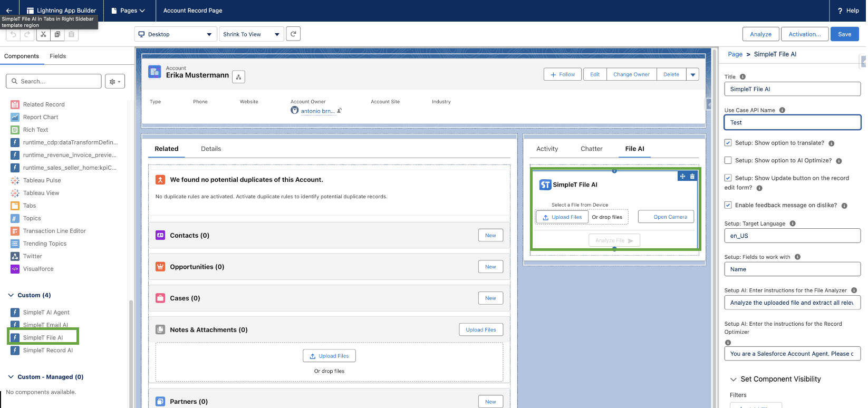Select the Tableau Pulse component icon
868x408 pixels.
tap(15, 180)
